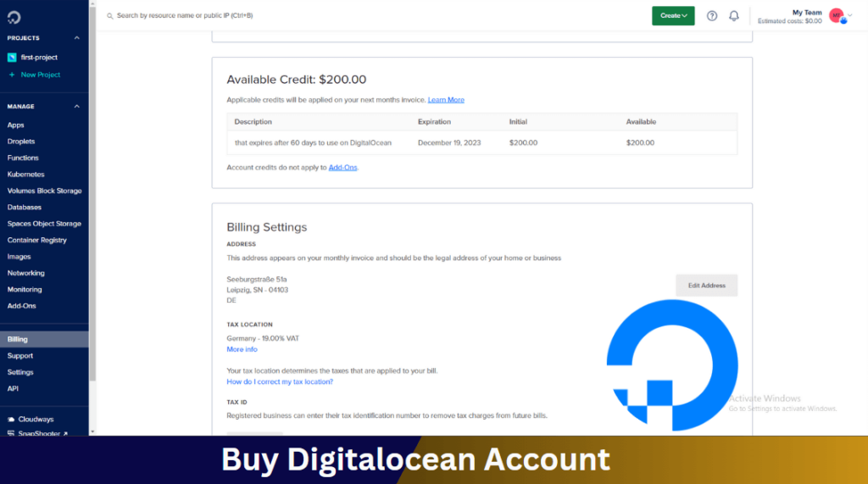Click the Initial column header

pyautogui.click(x=518, y=122)
